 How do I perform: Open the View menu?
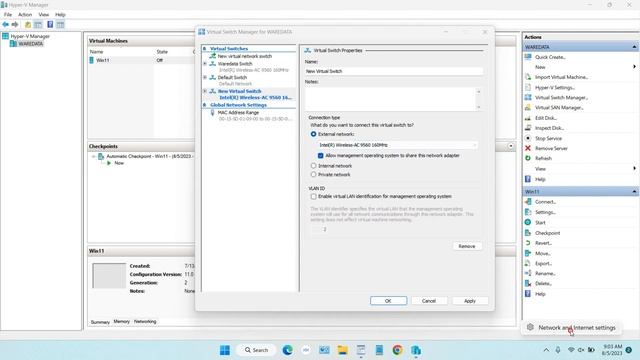coord(44,15)
